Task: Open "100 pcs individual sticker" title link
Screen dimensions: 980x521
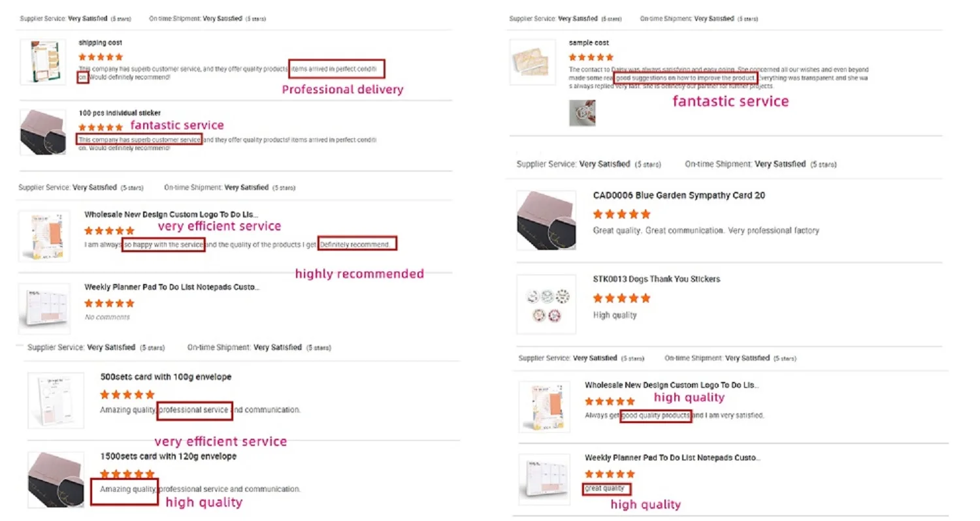Action: point(120,113)
